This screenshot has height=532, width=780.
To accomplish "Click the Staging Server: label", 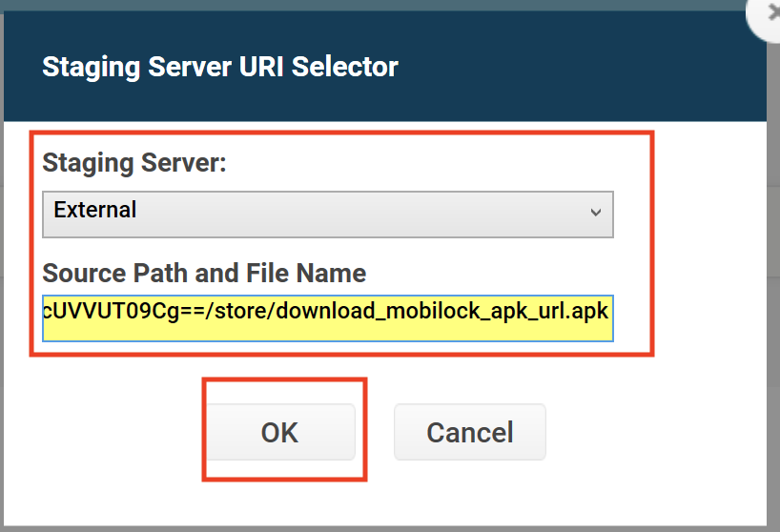I will coord(134,163).
